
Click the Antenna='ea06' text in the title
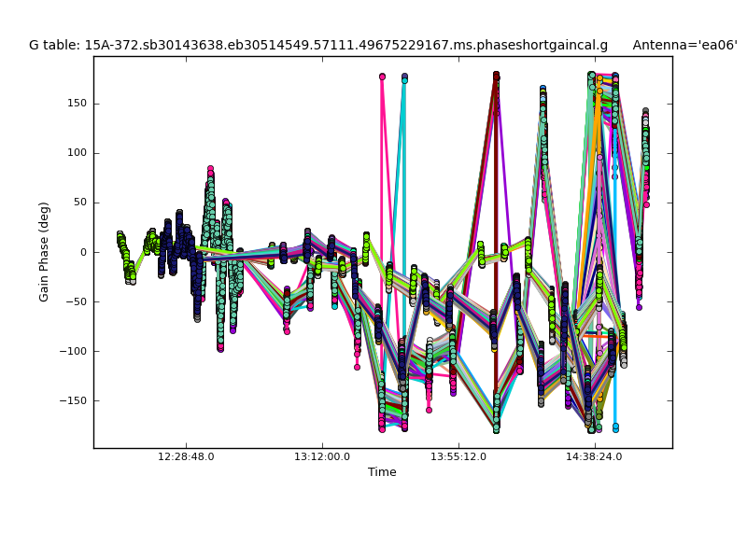click(684, 45)
